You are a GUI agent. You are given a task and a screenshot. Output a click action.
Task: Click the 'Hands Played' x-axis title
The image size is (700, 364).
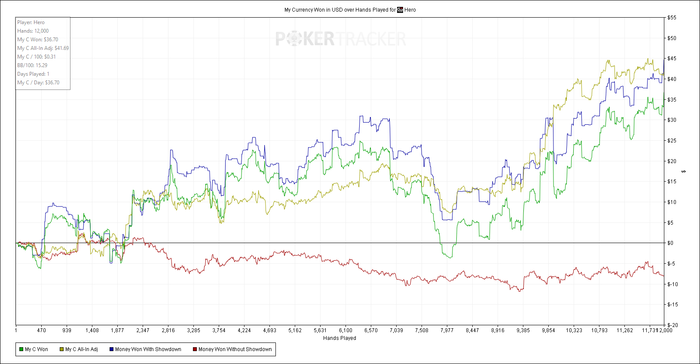point(339,338)
